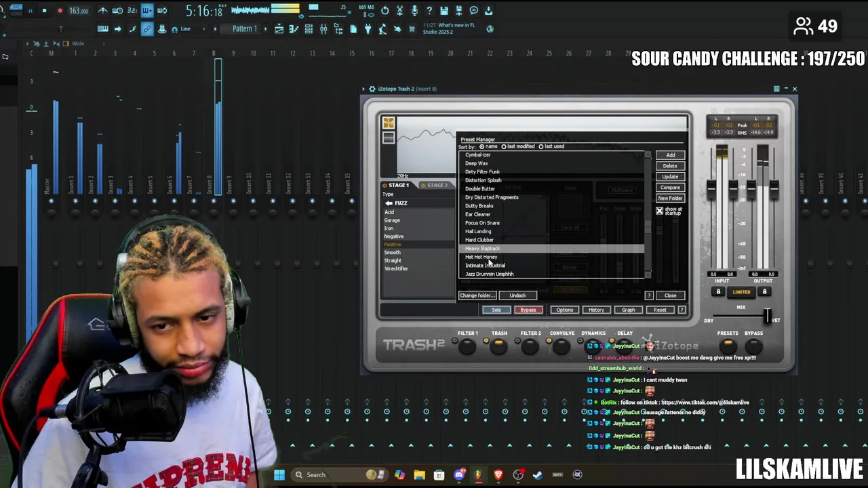The width and height of the screenshot is (868, 488).
Task: Toggle the input channel link lock icon
Action: [x=718, y=292]
